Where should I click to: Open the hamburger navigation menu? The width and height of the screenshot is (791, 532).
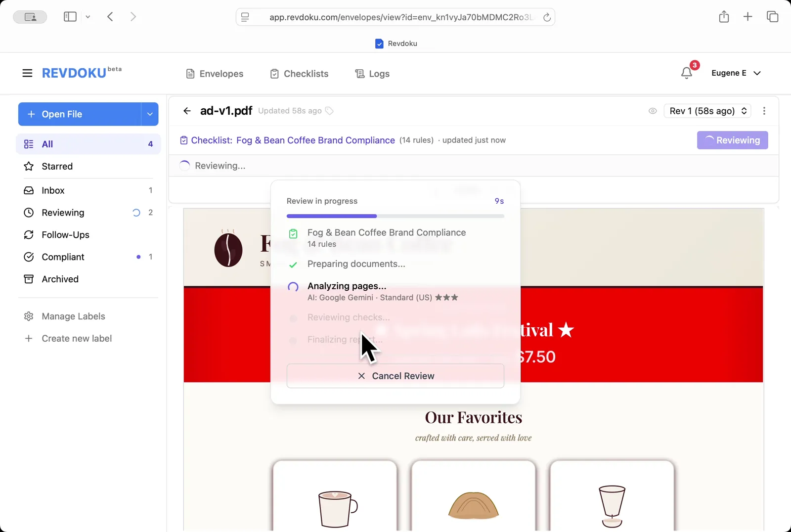click(x=27, y=73)
